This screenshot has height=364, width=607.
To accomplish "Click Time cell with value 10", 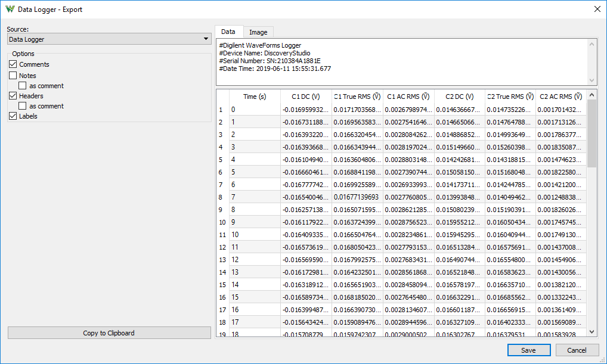I will [x=255, y=235].
